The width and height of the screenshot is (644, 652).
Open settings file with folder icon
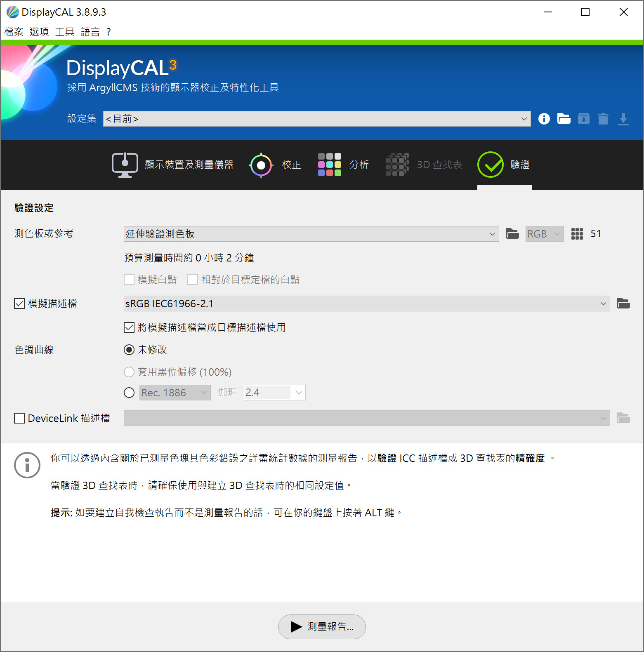click(564, 119)
